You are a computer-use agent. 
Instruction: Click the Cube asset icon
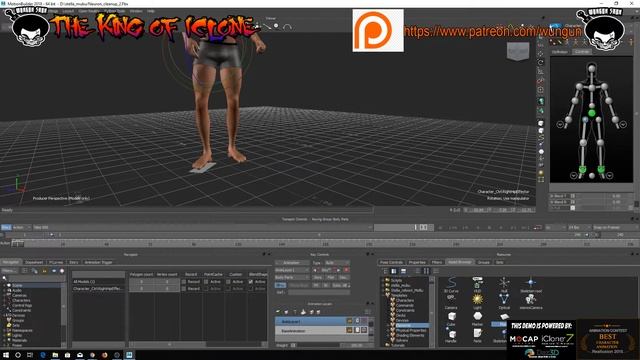(x=451, y=318)
